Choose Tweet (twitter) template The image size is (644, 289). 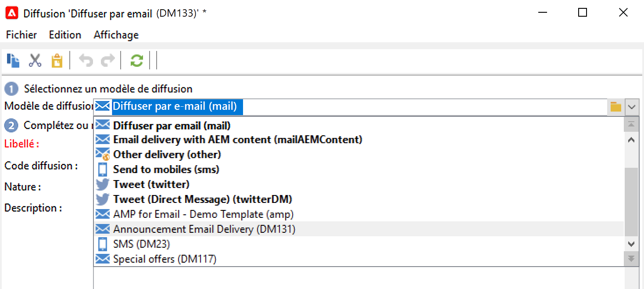tap(151, 184)
